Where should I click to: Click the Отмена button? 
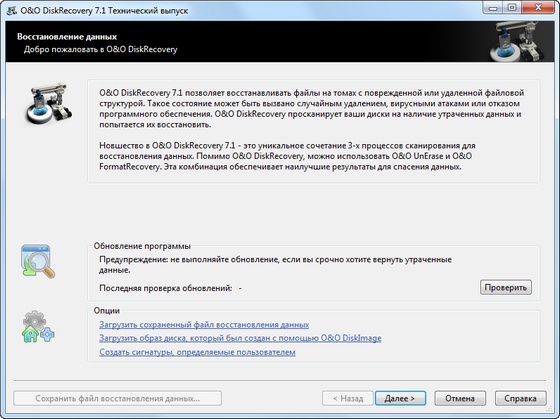460,398
